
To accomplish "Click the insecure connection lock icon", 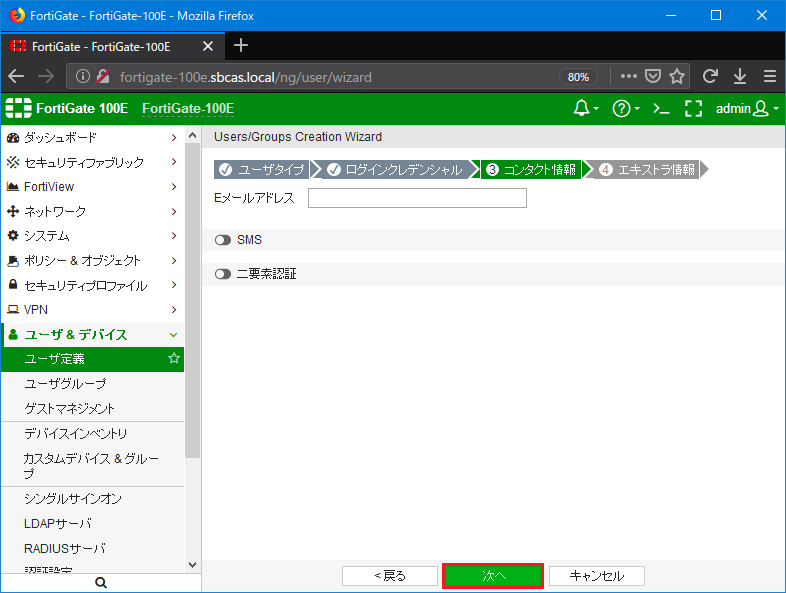I will 103,76.
